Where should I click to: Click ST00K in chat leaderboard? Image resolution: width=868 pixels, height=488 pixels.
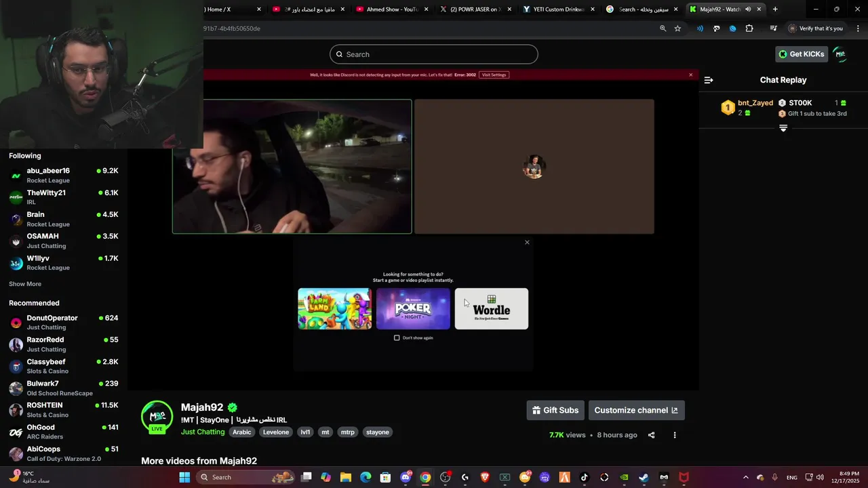[x=800, y=103]
